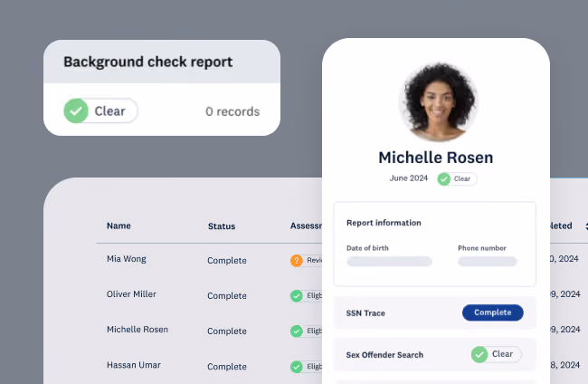The height and width of the screenshot is (384, 588).
Task: Click Complete status for Oliver Miller
Action: pyautogui.click(x=227, y=296)
